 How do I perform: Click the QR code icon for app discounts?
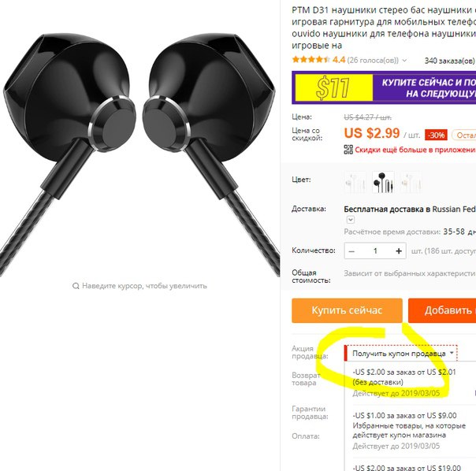[x=348, y=150]
